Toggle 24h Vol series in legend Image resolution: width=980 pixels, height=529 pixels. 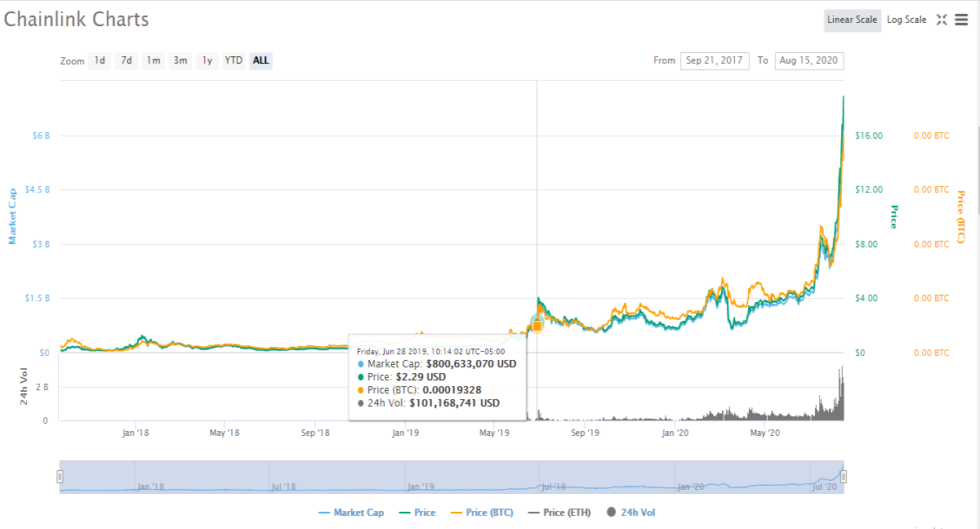(630, 513)
